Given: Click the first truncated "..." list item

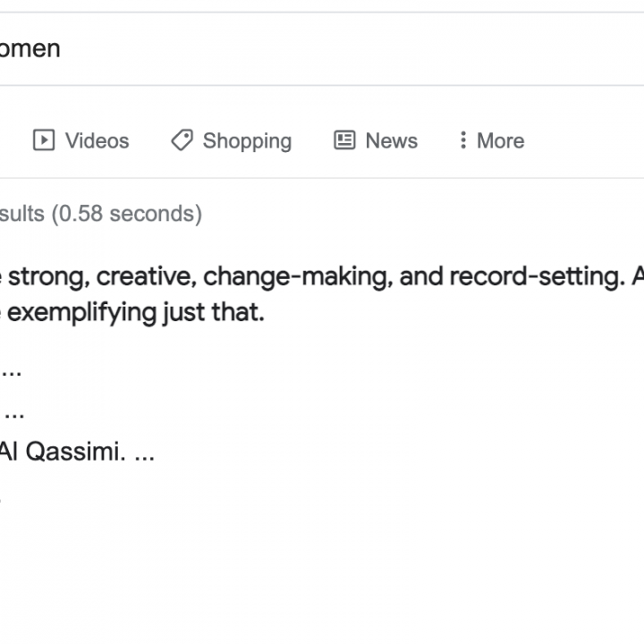Looking at the screenshot, I should tap(13, 369).
